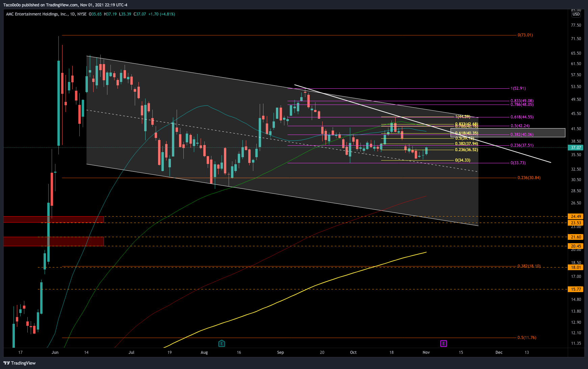Screen dimensions: 588x369
Task: Click the Fibonacci label 0(33.73)
Action: tap(518, 163)
